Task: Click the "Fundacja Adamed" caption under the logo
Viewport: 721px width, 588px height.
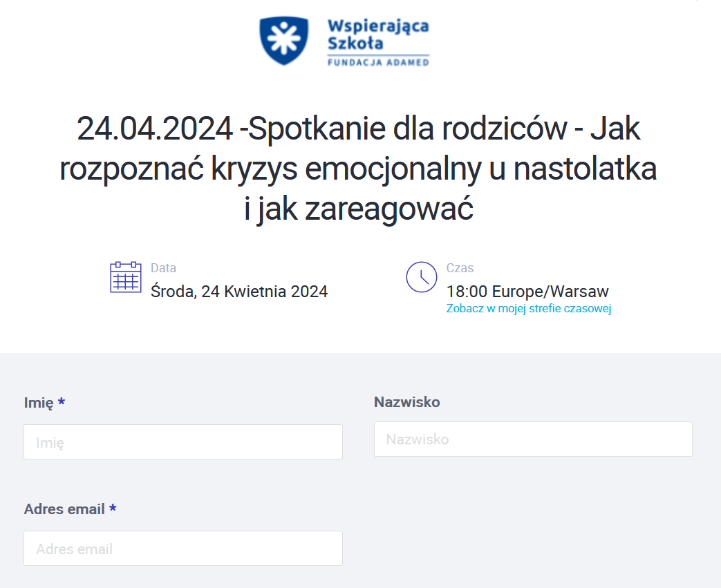Action: tap(377, 62)
